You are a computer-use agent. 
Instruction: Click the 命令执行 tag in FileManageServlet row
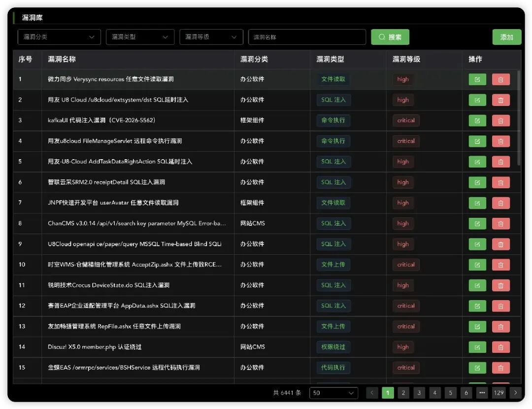(333, 141)
